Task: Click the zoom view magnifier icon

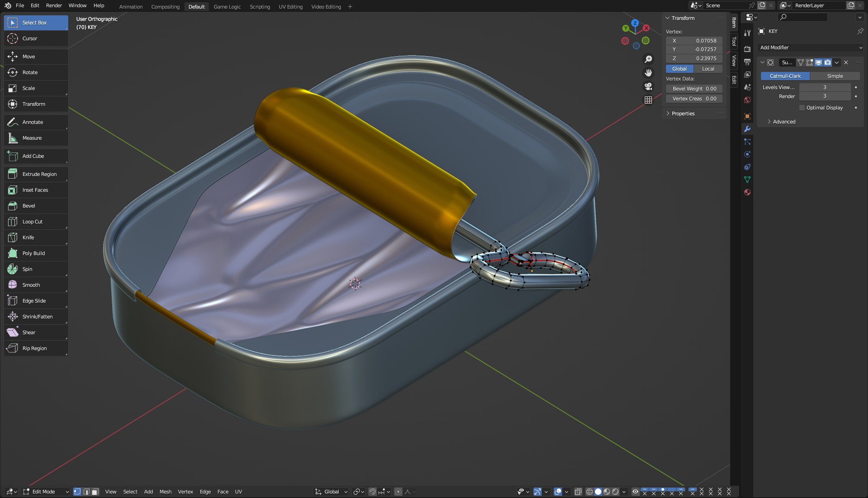Action: coord(648,59)
